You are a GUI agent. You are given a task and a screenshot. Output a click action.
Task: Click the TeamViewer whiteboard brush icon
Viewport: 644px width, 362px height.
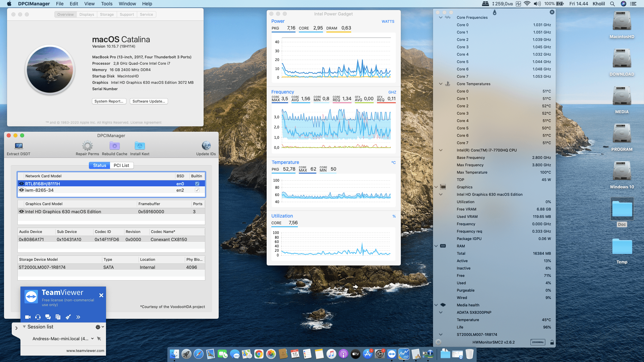coord(68,317)
